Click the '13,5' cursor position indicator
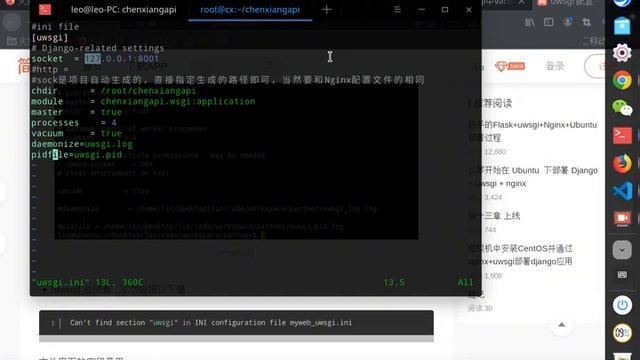Image resolution: width=640 pixels, height=360 pixels. click(x=394, y=282)
